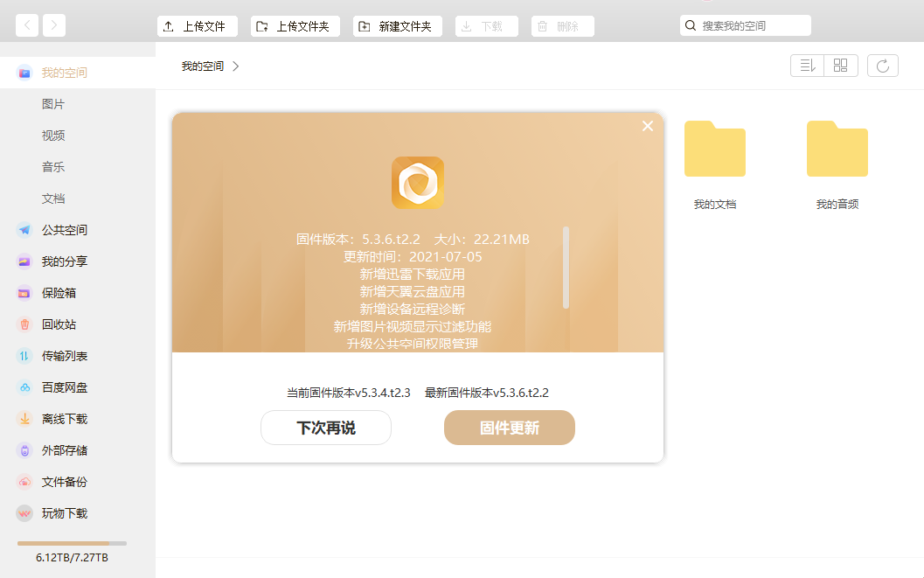Viewport: 924px width, 578px height.
Task: Postpone update with 下次再说
Action: tap(326, 428)
